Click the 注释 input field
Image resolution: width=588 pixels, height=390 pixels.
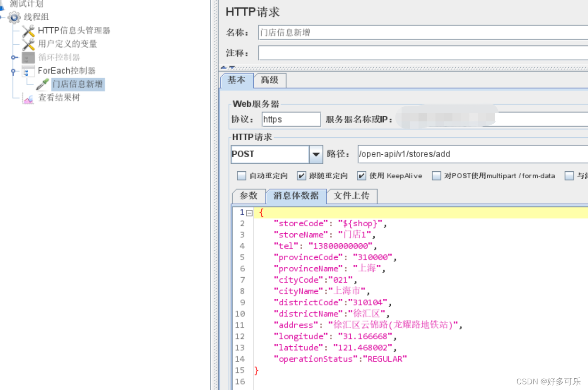point(423,53)
